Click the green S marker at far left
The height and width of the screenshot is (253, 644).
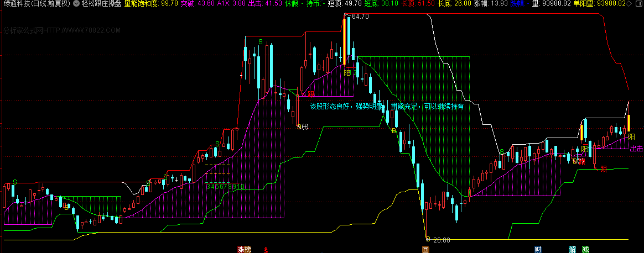point(15,182)
